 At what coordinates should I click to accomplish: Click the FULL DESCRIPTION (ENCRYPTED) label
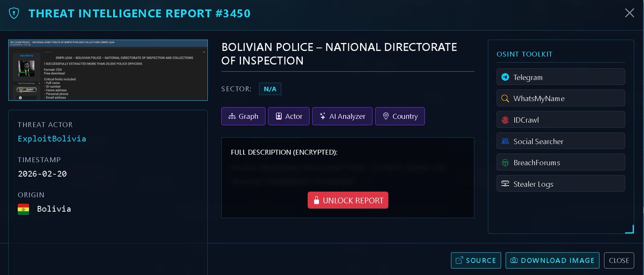click(284, 153)
